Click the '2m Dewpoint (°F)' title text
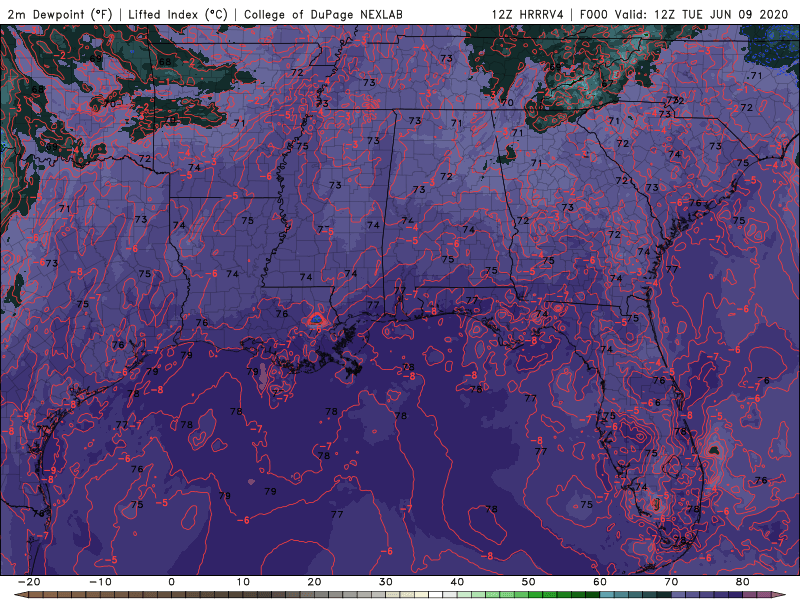Image resolution: width=800 pixels, height=600 pixels. (x=60, y=14)
